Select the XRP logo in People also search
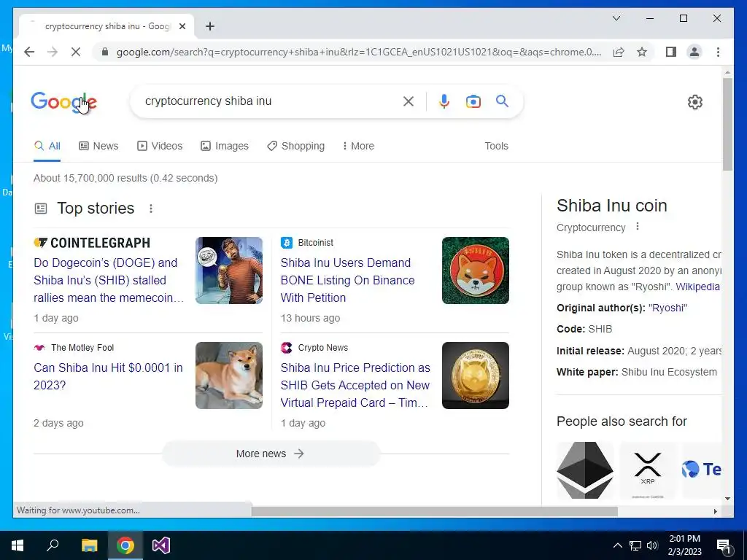 click(648, 470)
